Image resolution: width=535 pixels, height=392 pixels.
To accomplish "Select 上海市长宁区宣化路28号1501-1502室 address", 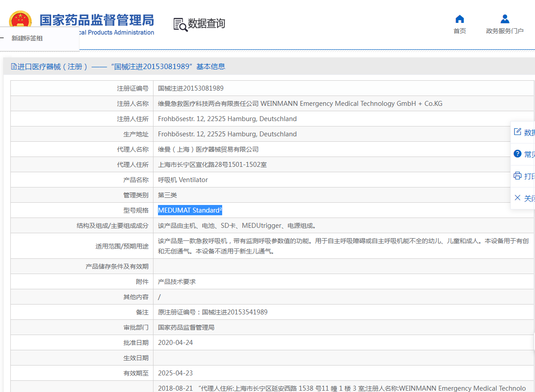I will point(212,165).
